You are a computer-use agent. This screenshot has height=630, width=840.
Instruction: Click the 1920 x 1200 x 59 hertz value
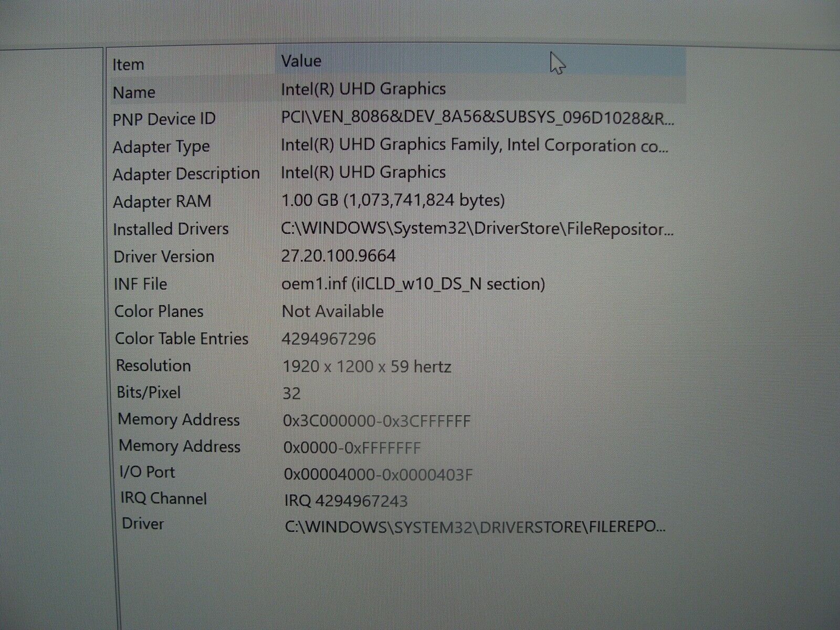(x=367, y=366)
